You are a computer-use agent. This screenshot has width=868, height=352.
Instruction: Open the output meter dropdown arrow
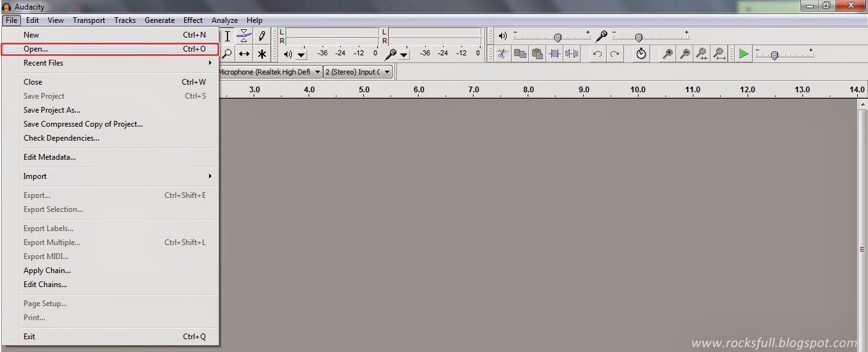(301, 55)
